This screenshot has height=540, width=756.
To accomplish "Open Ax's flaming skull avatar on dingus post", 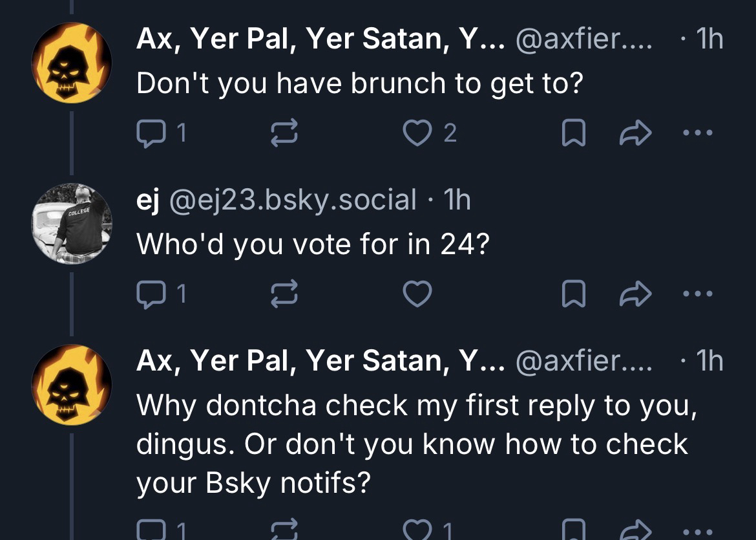I will coord(72,385).
